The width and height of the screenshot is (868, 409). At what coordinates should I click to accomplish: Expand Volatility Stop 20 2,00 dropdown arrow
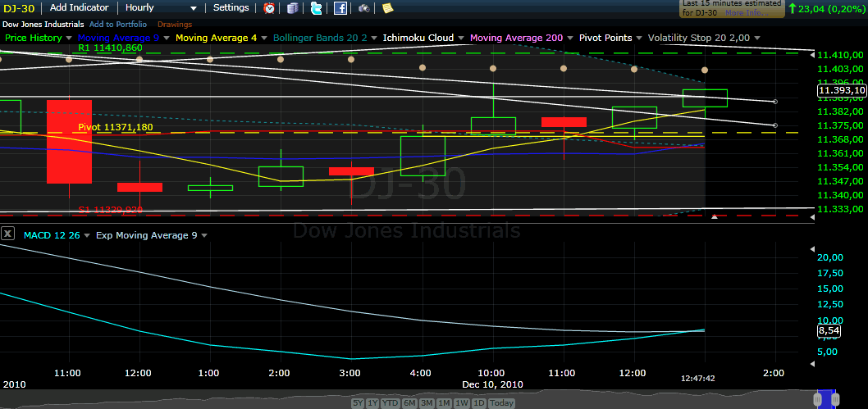756,39
